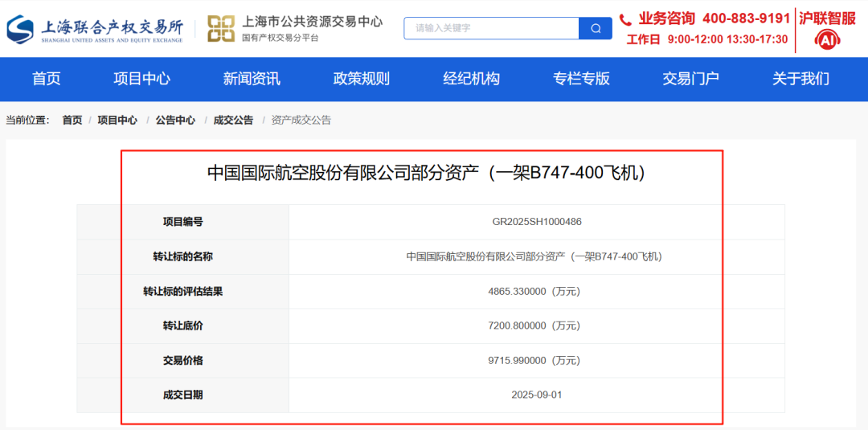Viewport: 868px width, 430px height.
Task: Click the project number GR2025SH1000486
Action: pos(537,222)
